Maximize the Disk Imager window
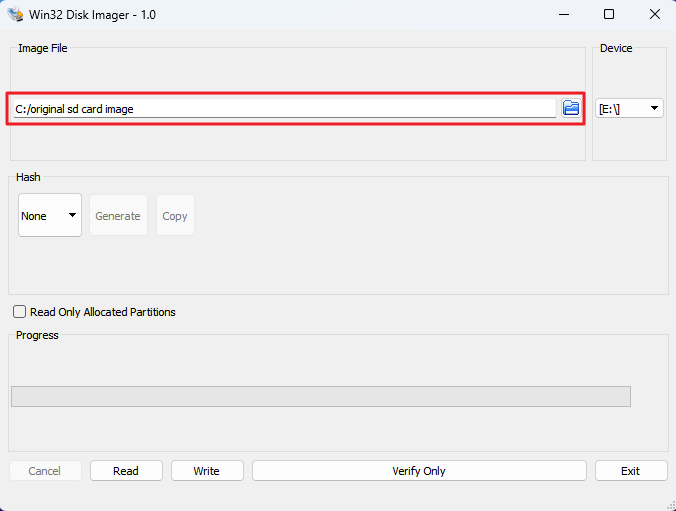This screenshot has height=511, width=676. [x=609, y=15]
